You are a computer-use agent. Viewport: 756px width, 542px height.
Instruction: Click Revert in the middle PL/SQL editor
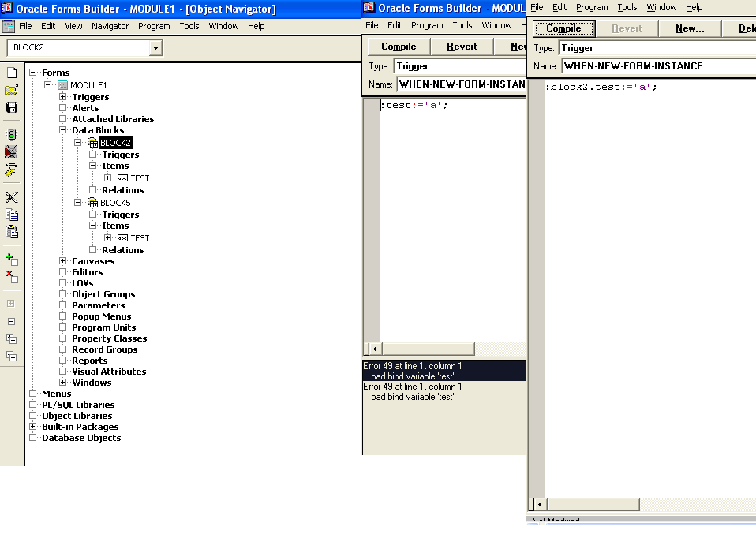click(462, 47)
